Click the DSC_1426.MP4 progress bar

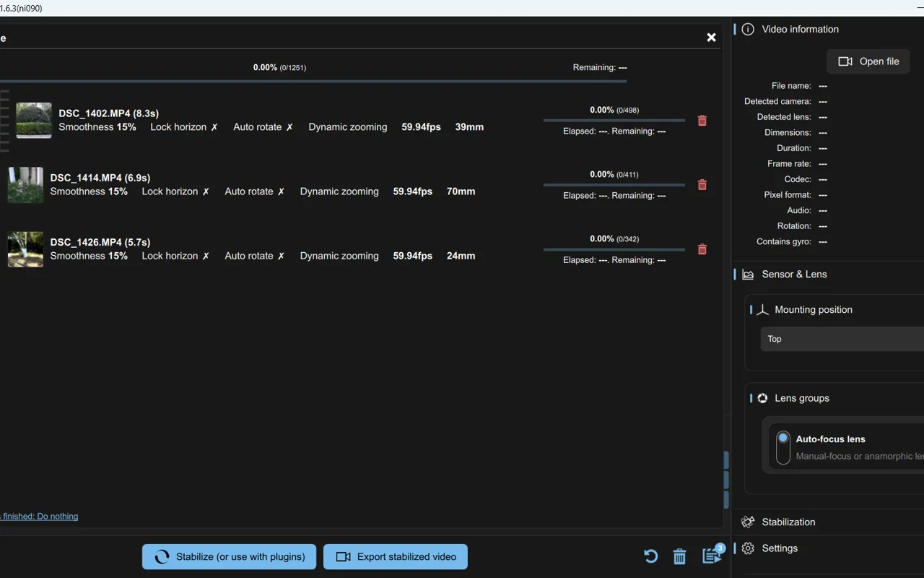614,249
